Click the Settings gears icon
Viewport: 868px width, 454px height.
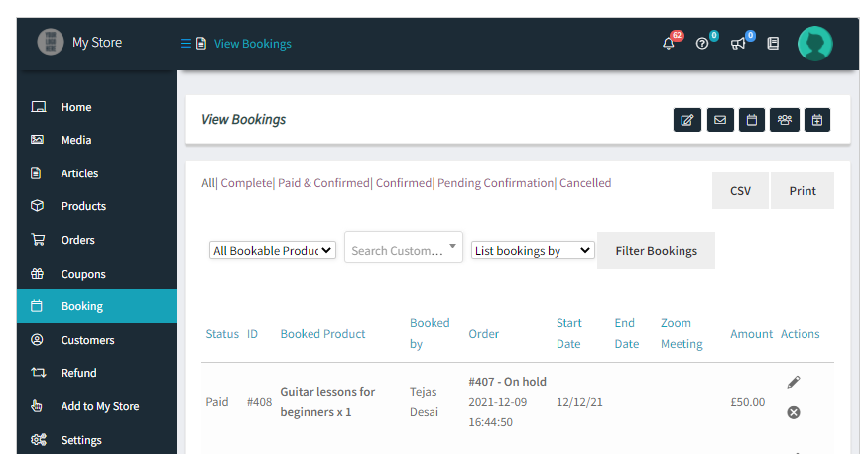(39, 439)
